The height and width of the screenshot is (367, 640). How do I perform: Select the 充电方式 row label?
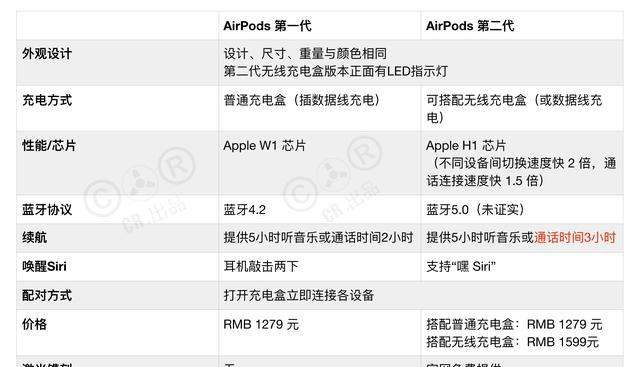(47, 100)
